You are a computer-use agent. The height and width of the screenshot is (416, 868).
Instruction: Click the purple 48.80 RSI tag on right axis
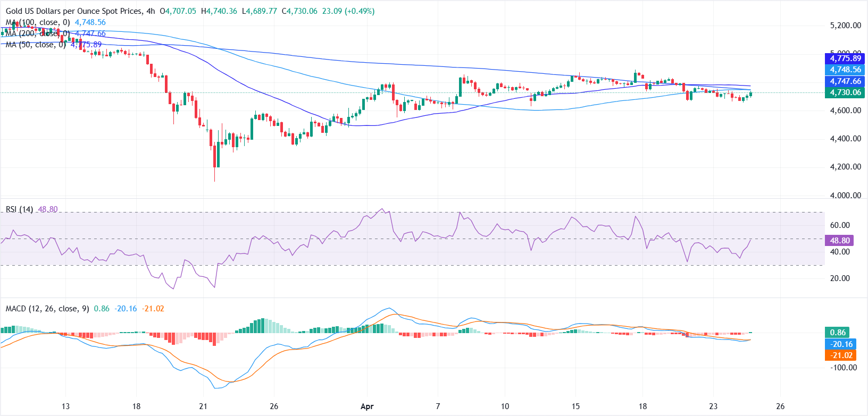(840, 241)
